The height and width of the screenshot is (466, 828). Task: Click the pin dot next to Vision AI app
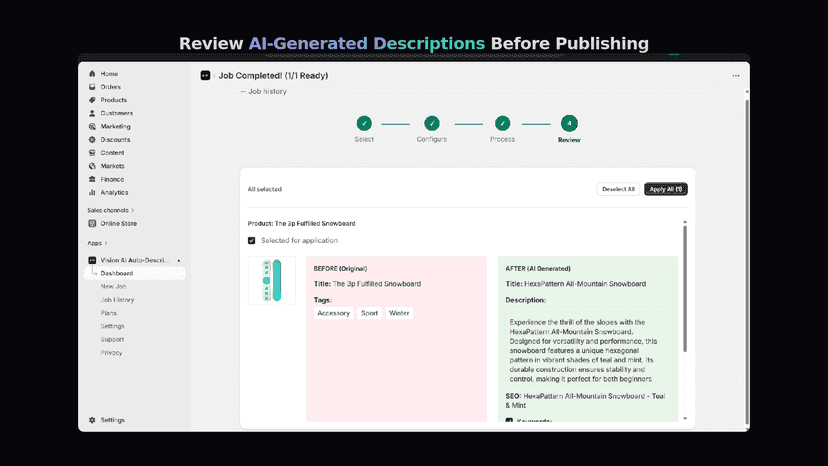tap(179, 260)
